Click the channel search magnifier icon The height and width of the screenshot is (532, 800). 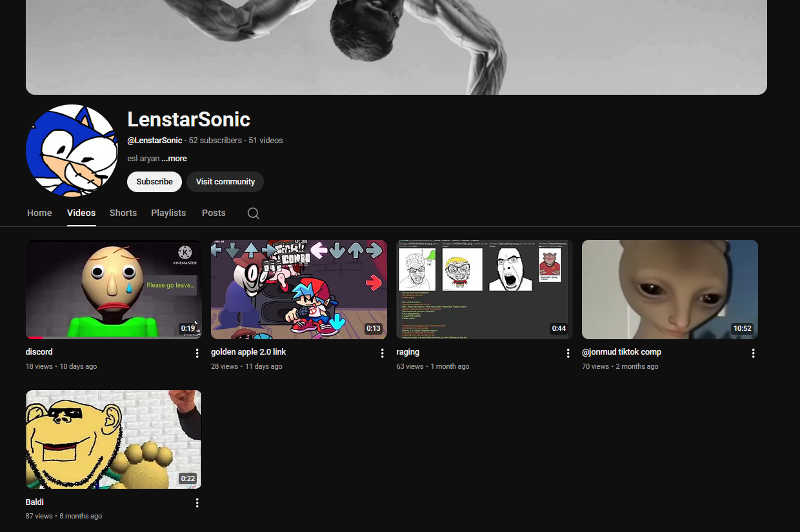253,213
